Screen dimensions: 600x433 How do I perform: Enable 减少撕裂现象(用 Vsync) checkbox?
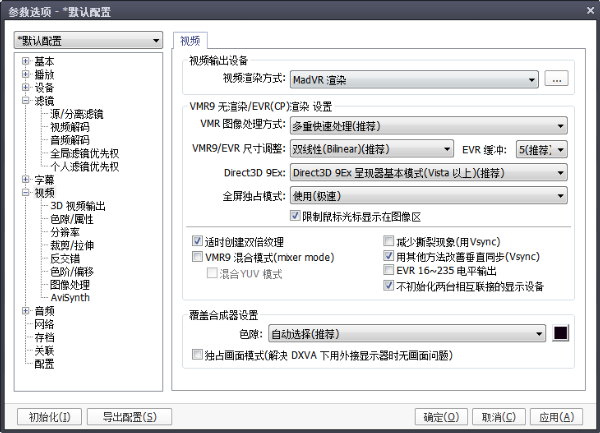pyautogui.click(x=389, y=242)
